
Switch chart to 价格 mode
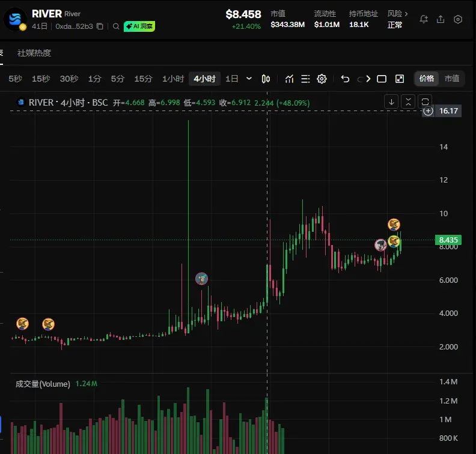click(427, 79)
